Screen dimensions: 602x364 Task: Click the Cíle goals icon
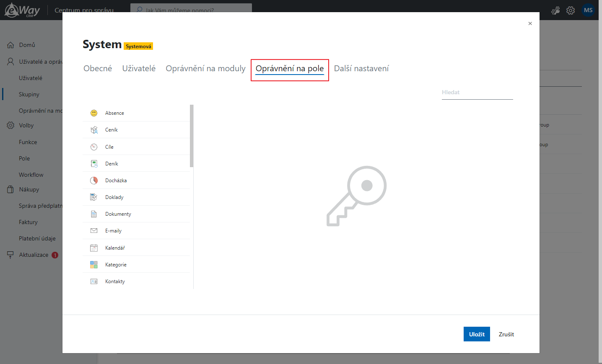pos(94,147)
